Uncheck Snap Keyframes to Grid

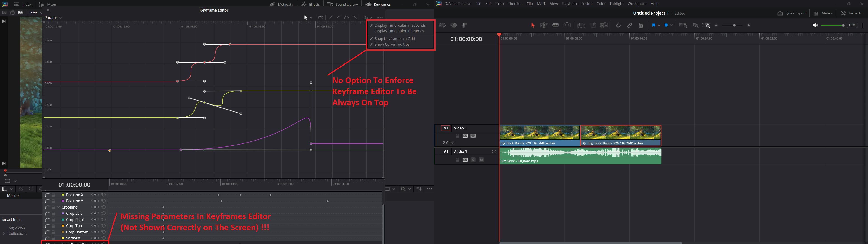click(x=395, y=39)
